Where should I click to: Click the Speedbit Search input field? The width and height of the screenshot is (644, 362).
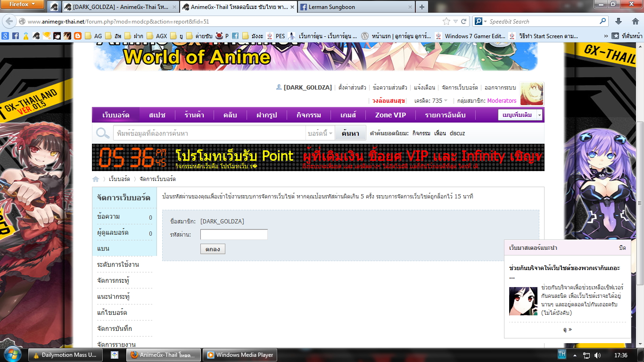click(543, 21)
